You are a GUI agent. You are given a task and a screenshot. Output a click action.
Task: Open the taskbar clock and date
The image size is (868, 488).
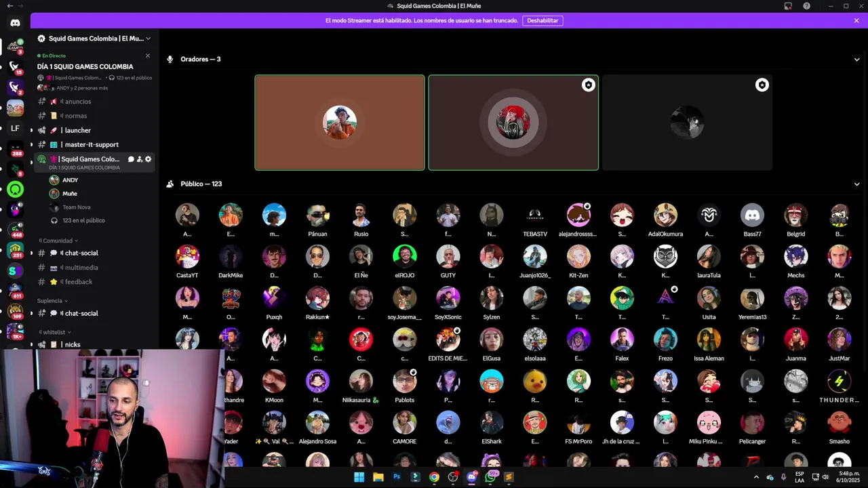(x=848, y=477)
